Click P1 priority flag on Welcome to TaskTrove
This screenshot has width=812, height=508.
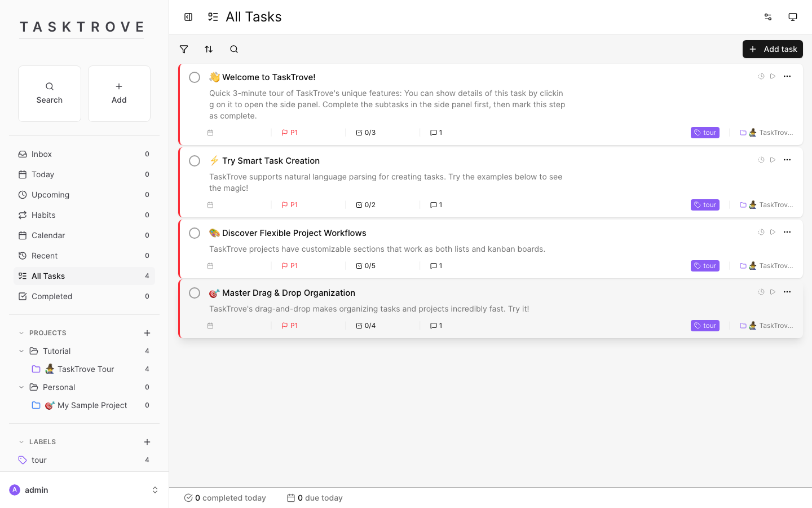pos(289,133)
